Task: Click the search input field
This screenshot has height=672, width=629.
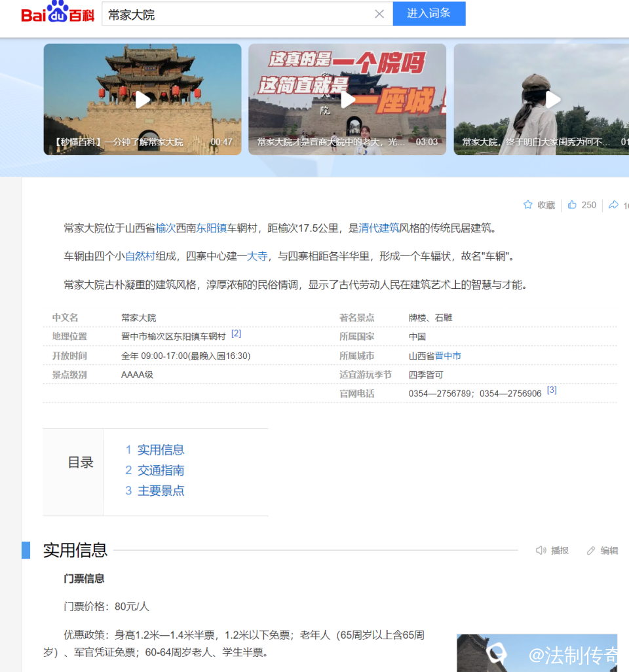Action: tap(236, 14)
